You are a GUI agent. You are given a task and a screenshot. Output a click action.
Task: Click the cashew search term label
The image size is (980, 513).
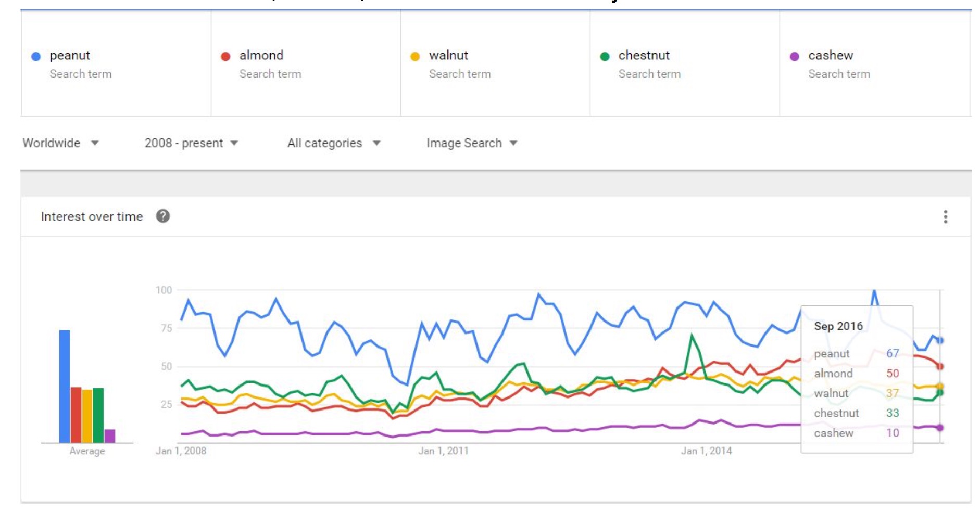831,55
